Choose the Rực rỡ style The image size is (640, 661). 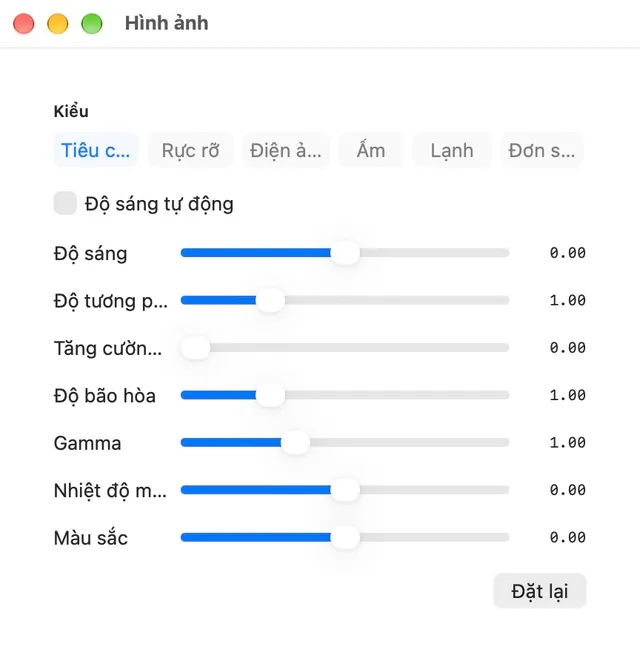tap(190, 150)
